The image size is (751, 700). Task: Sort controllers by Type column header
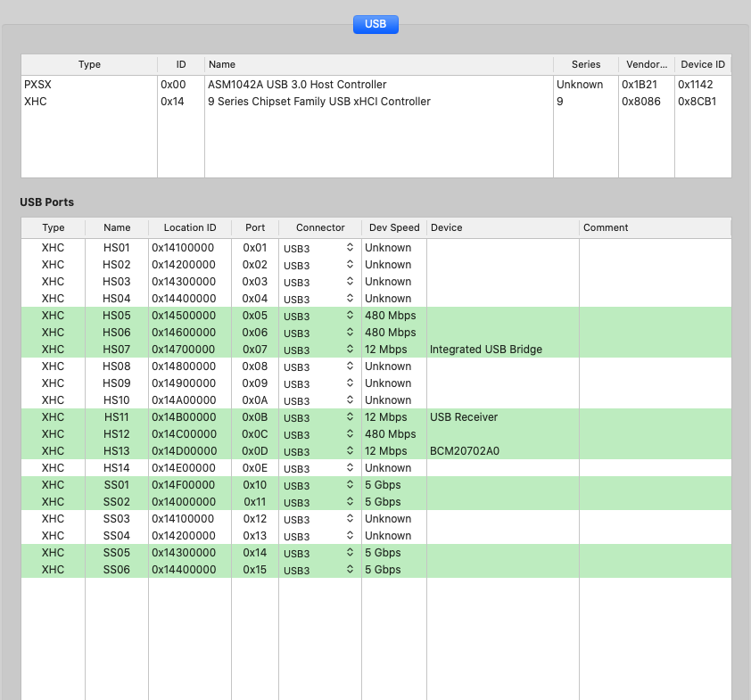tap(89, 64)
